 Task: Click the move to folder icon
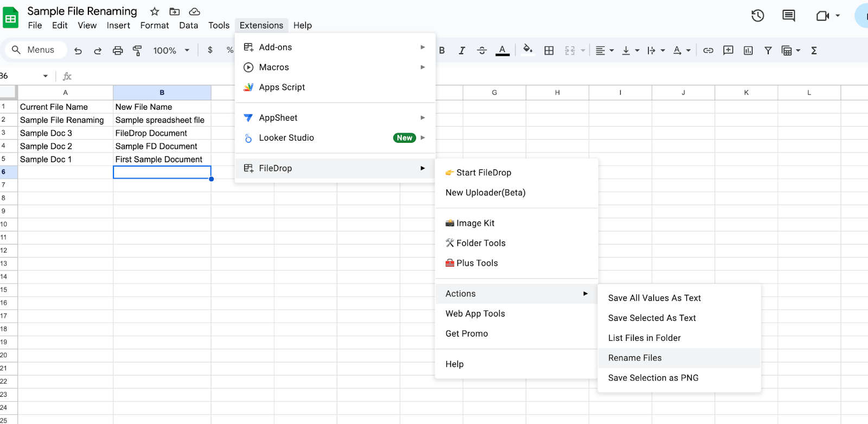tap(175, 11)
